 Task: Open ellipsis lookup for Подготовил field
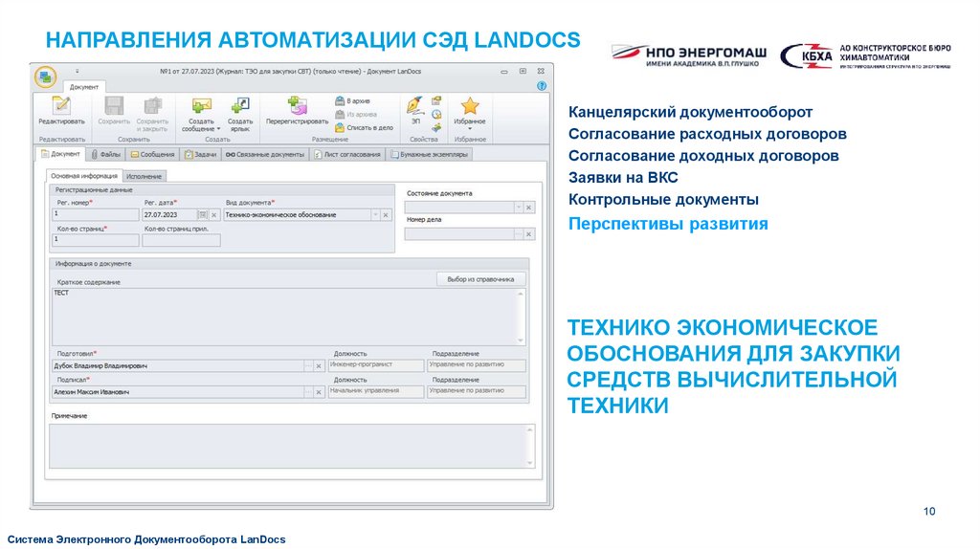[x=307, y=366]
